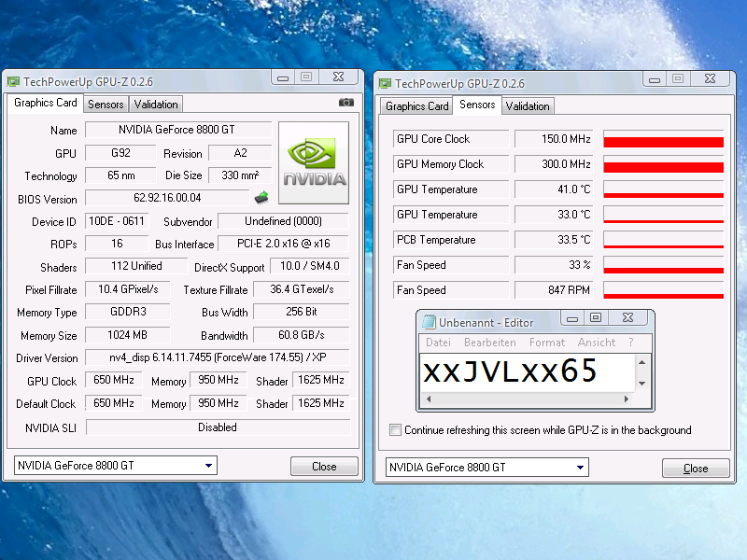Click right GPU-Z window title icon
The height and width of the screenshot is (560, 747).
click(x=385, y=84)
